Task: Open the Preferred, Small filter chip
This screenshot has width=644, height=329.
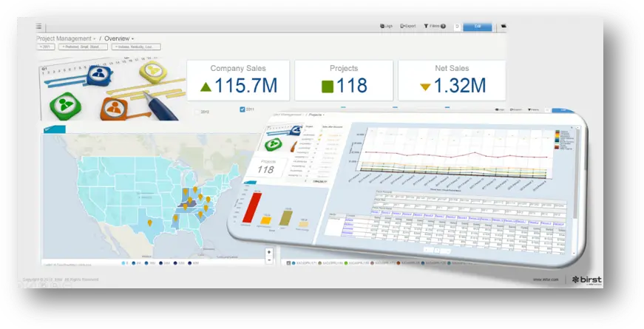Action: (x=84, y=47)
